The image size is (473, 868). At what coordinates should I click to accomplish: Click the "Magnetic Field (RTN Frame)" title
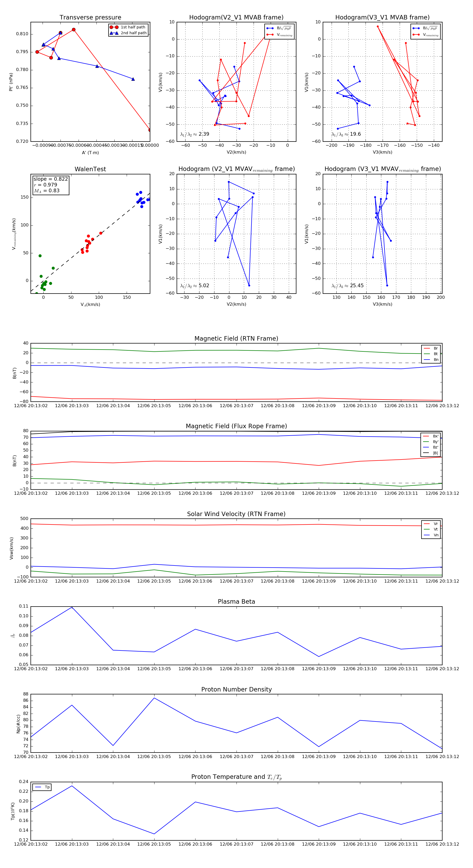point(236,339)
